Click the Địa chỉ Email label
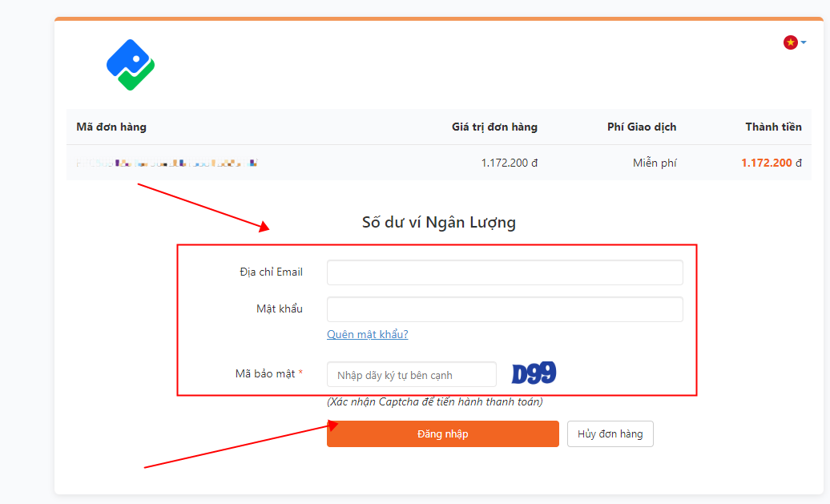Image resolution: width=830 pixels, height=504 pixels. click(271, 272)
